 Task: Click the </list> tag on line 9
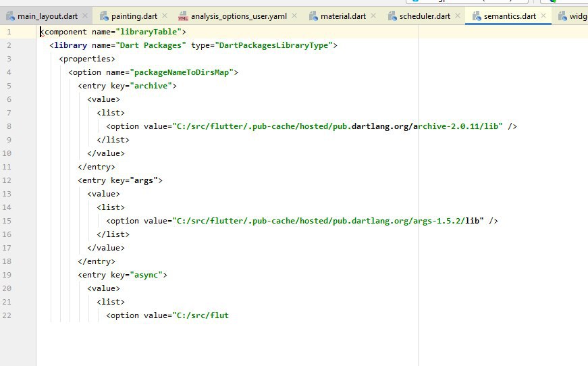(113, 140)
